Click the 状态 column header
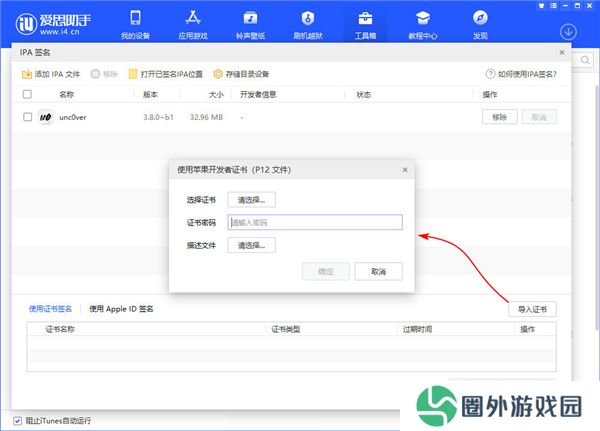Viewport: 600px width, 431px height. 364,95
